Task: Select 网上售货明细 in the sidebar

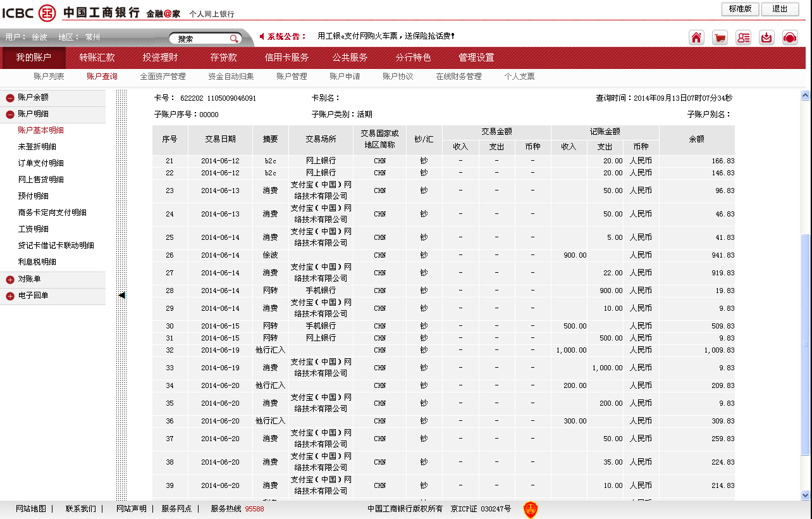Action: coord(40,180)
